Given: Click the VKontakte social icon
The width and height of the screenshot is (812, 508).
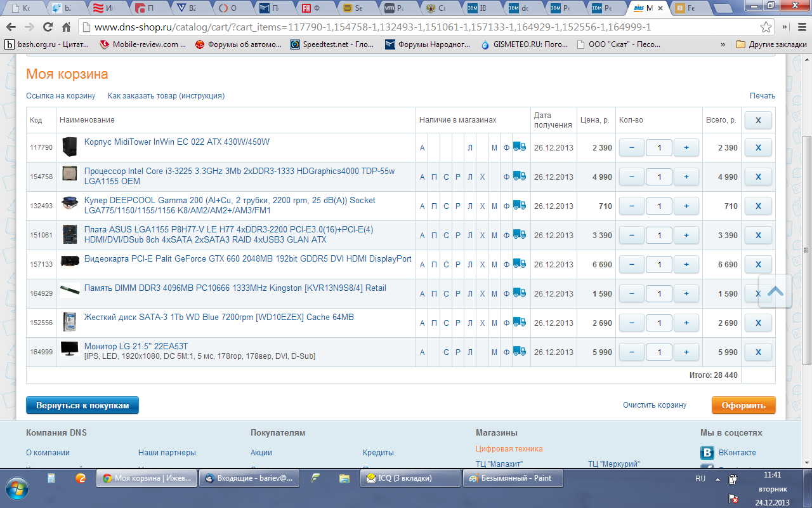Looking at the screenshot, I should tap(707, 453).
